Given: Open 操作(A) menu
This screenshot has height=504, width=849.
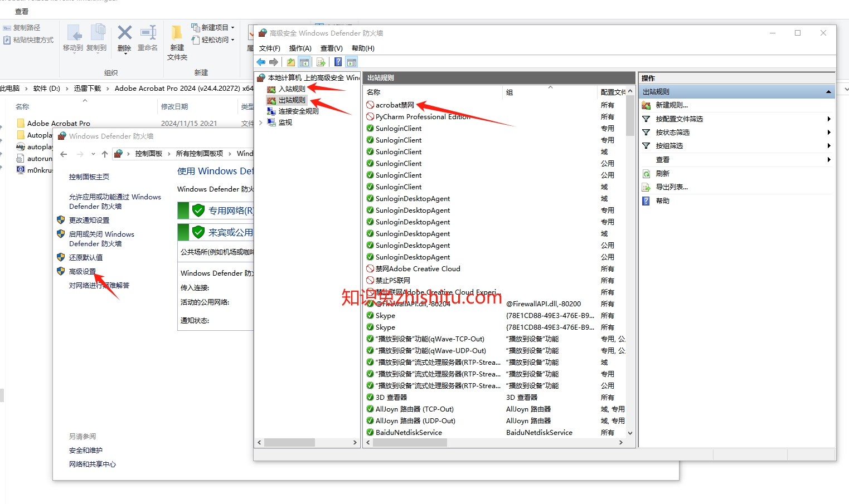Looking at the screenshot, I should pos(300,48).
